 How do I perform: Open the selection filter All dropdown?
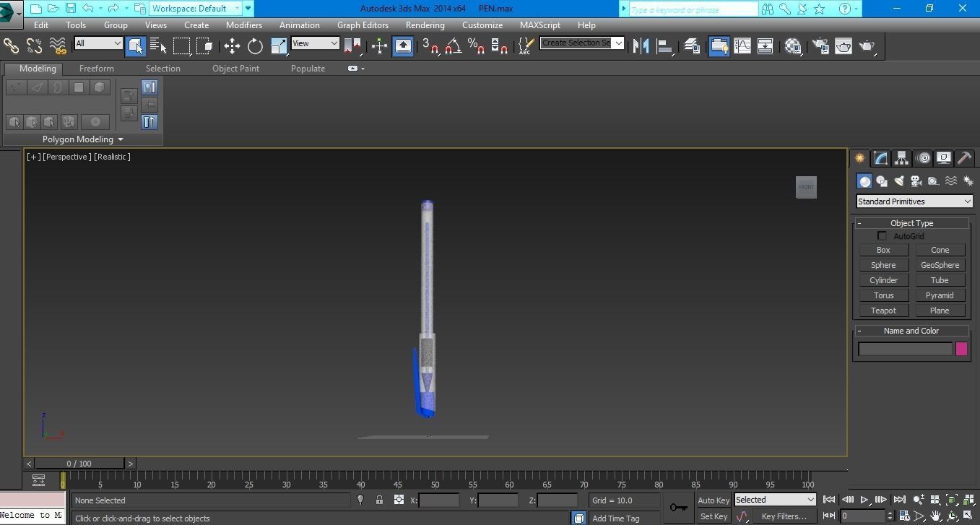tap(98, 43)
